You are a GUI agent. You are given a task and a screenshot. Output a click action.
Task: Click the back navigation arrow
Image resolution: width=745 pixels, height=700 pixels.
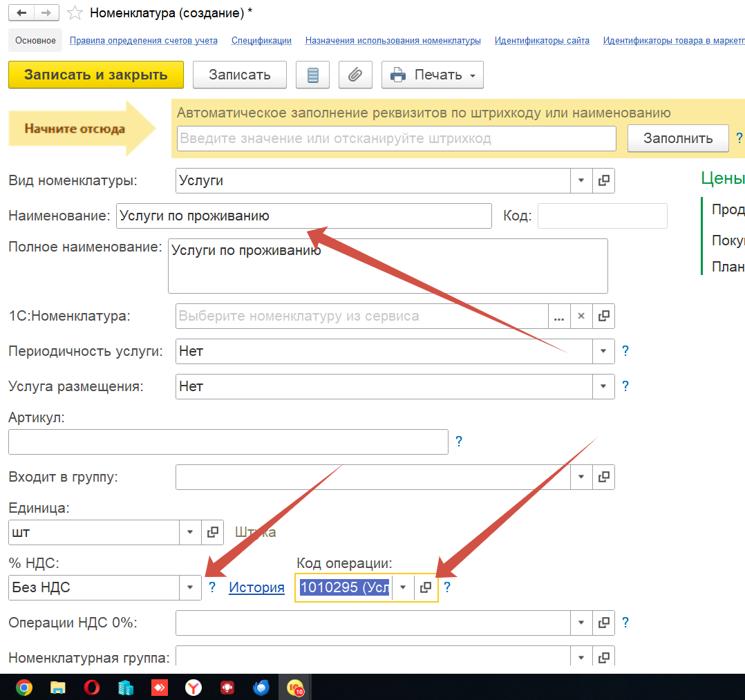tap(22, 13)
